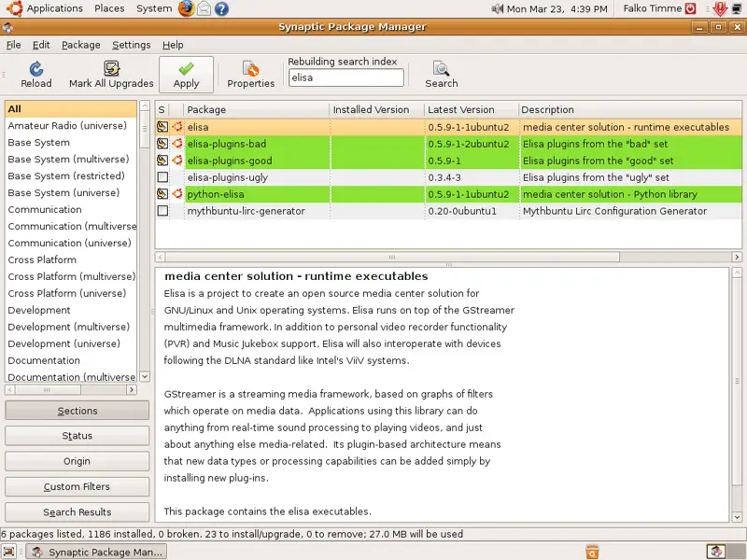Sort by the Package column header
The image size is (747, 560).
click(256, 109)
